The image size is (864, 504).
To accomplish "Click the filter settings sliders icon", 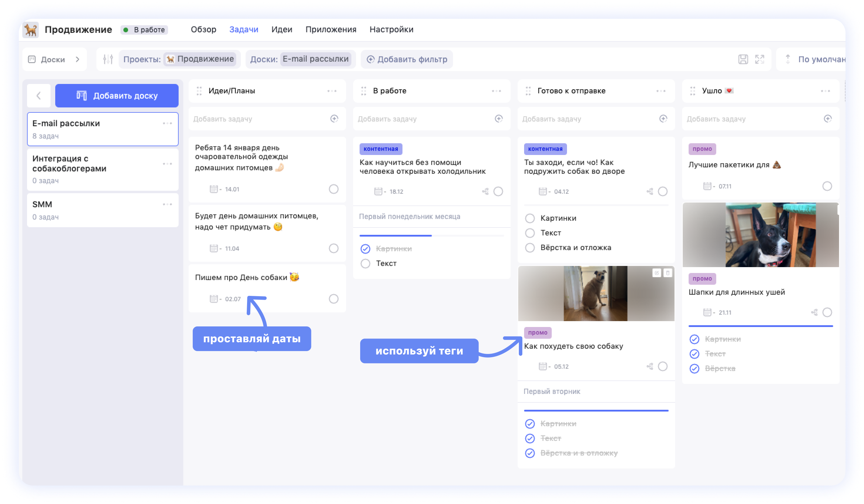I will point(108,59).
